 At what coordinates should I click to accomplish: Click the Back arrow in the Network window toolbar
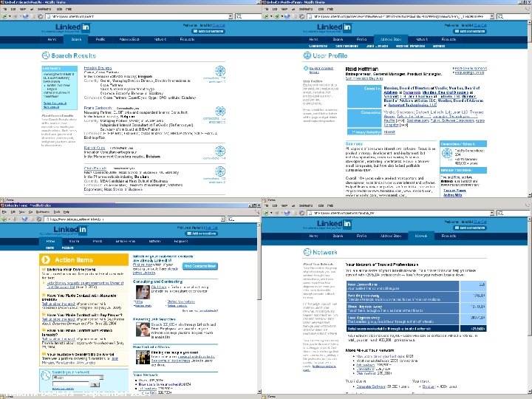(x=266, y=213)
